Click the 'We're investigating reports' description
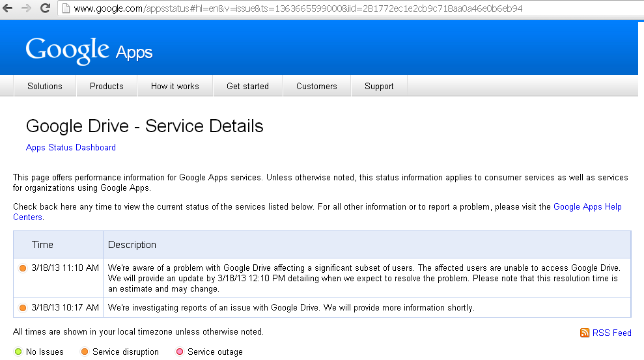The width and height of the screenshot is (644, 360). click(x=291, y=307)
